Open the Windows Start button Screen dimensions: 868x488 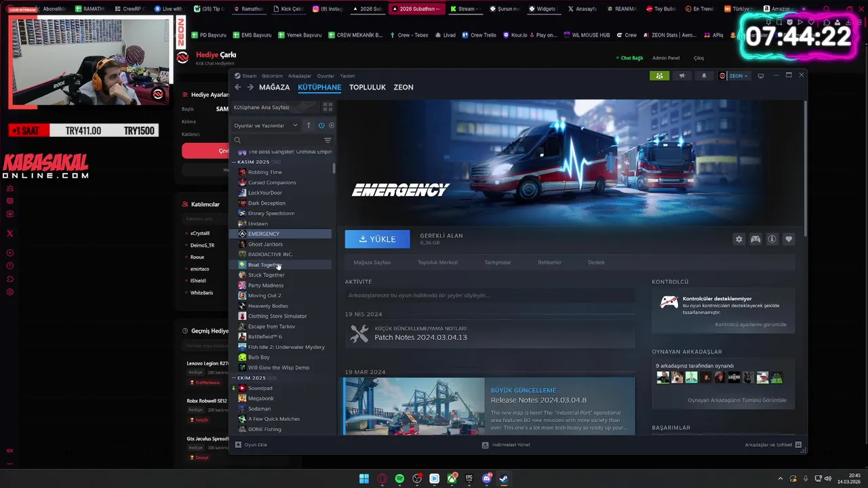[x=364, y=479]
